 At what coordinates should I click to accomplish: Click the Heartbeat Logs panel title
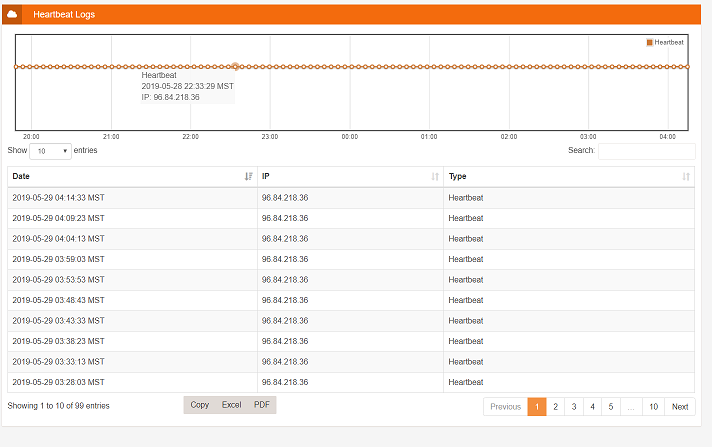coord(64,15)
